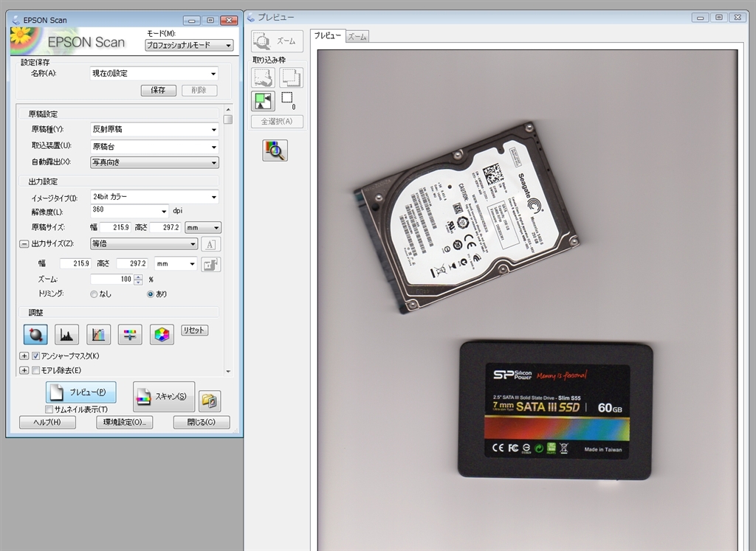Screen dimensions: 756x551
Task: Click settings panel scroll down arrow
Action: (x=228, y=371)
